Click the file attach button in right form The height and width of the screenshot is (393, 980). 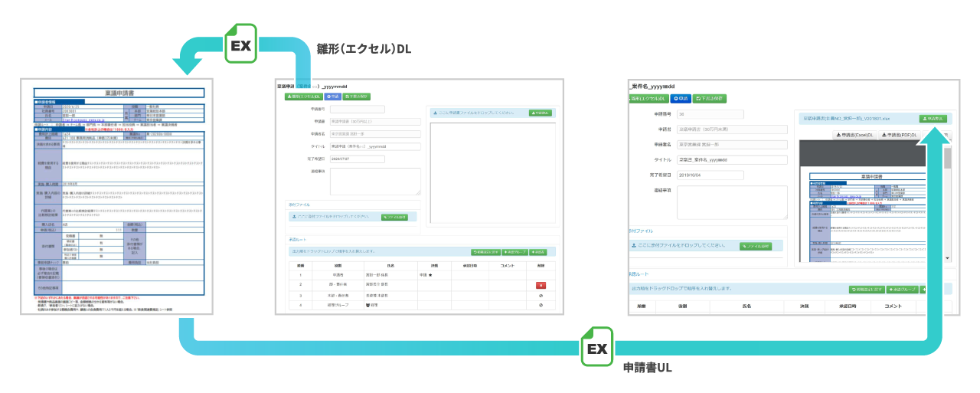(x=756, y=246)
